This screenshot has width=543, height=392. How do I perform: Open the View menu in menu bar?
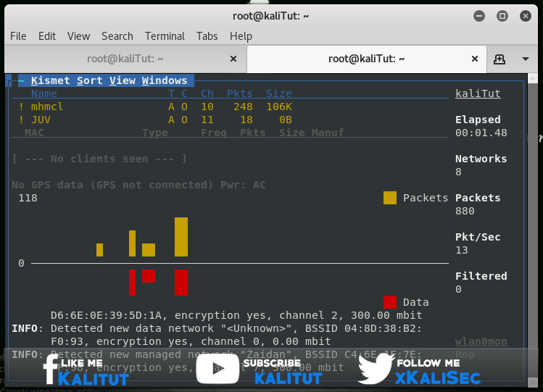78,36
